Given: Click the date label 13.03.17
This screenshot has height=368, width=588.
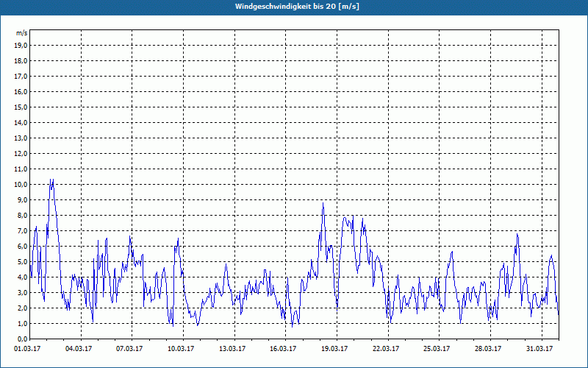Looking at the screenshot, I should 232,349.
